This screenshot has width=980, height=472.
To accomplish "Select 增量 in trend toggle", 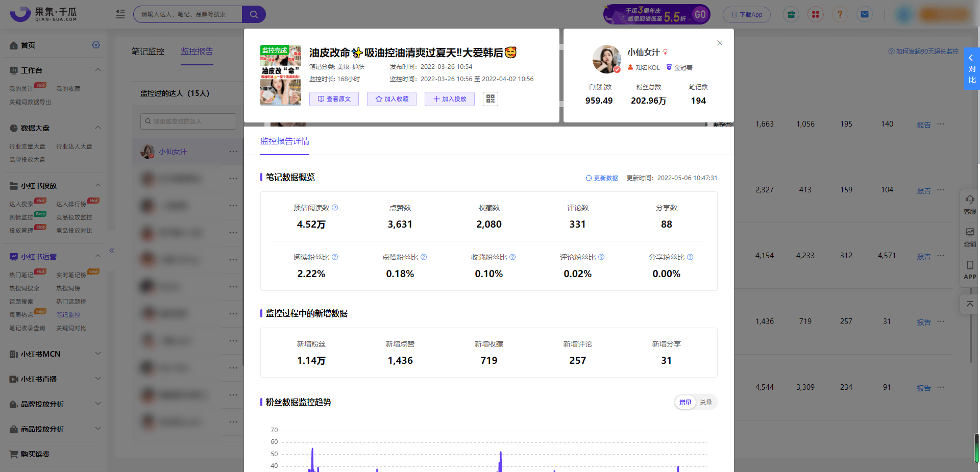I will (685, 403).
